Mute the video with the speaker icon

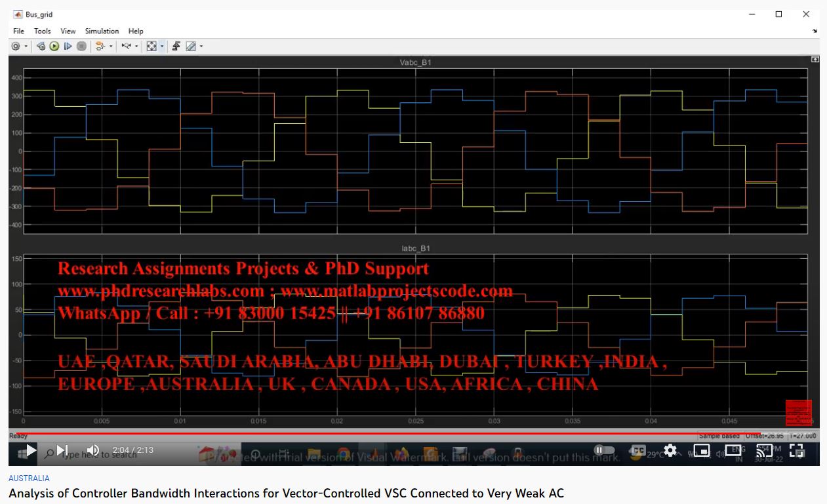(x=92, y=451)
